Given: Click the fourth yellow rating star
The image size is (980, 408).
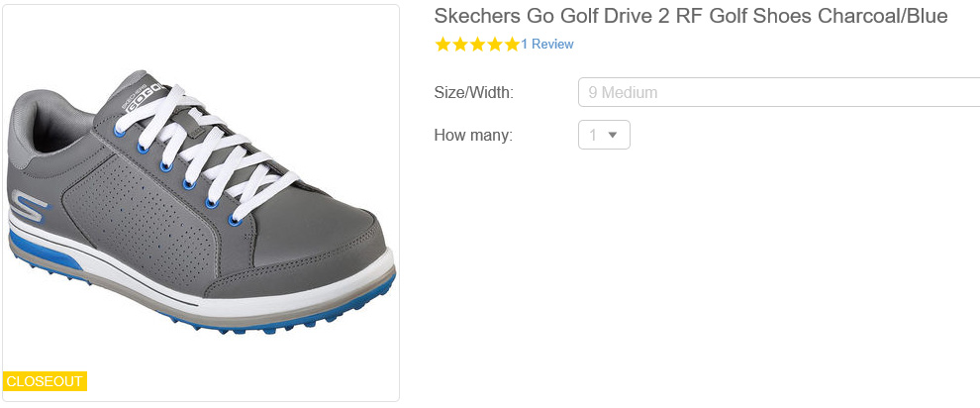Looking at the screenshot, I should click(x=494, y=45).
